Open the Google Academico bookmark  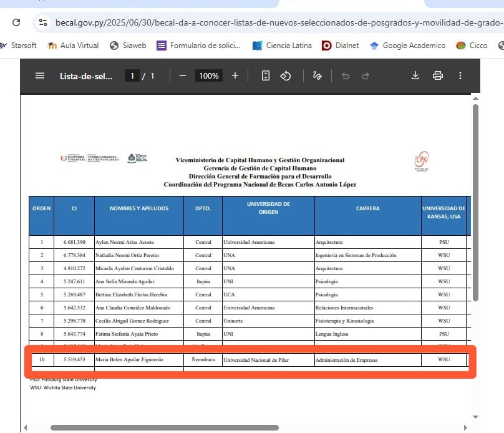[x=408, y=46]
